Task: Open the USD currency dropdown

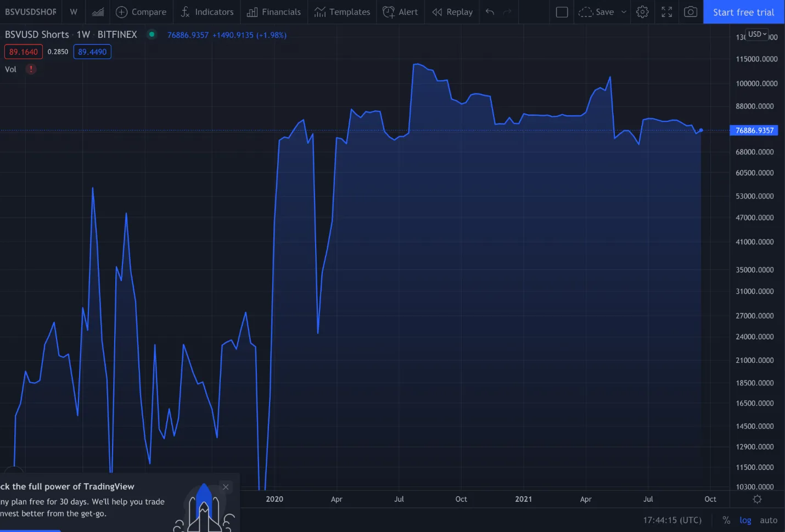Action: [757, 34]
